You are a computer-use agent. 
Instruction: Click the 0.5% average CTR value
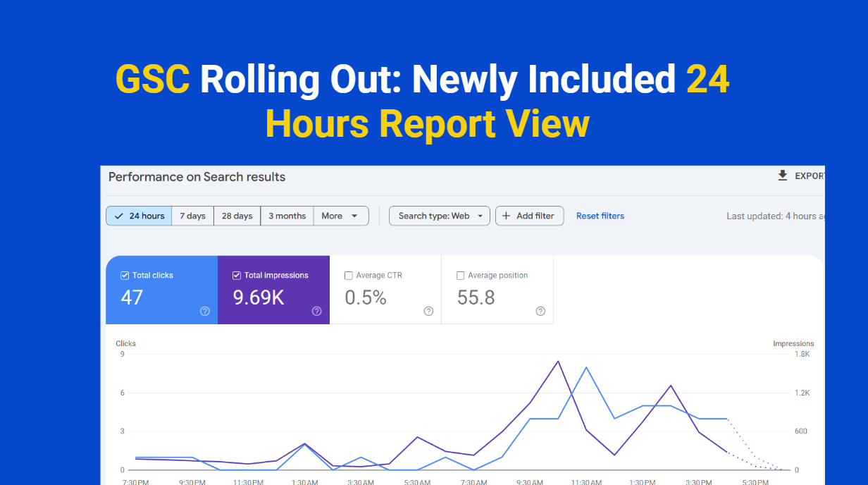coord(366,297)
